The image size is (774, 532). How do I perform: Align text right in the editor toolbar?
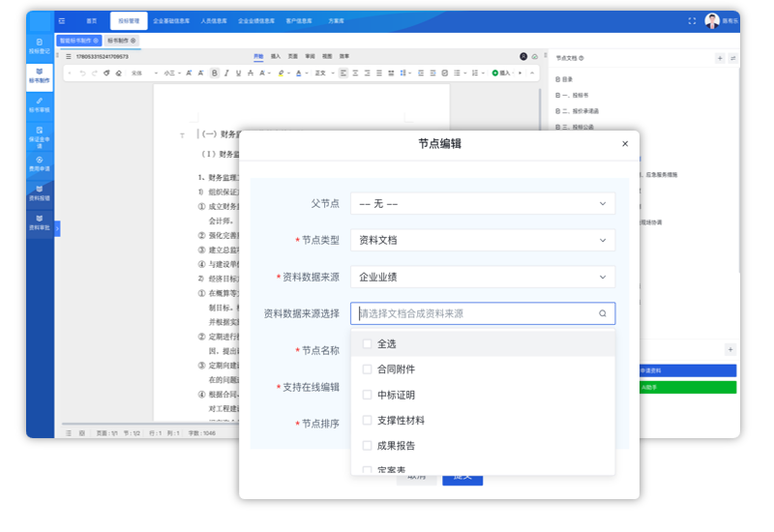coord(368,74)
